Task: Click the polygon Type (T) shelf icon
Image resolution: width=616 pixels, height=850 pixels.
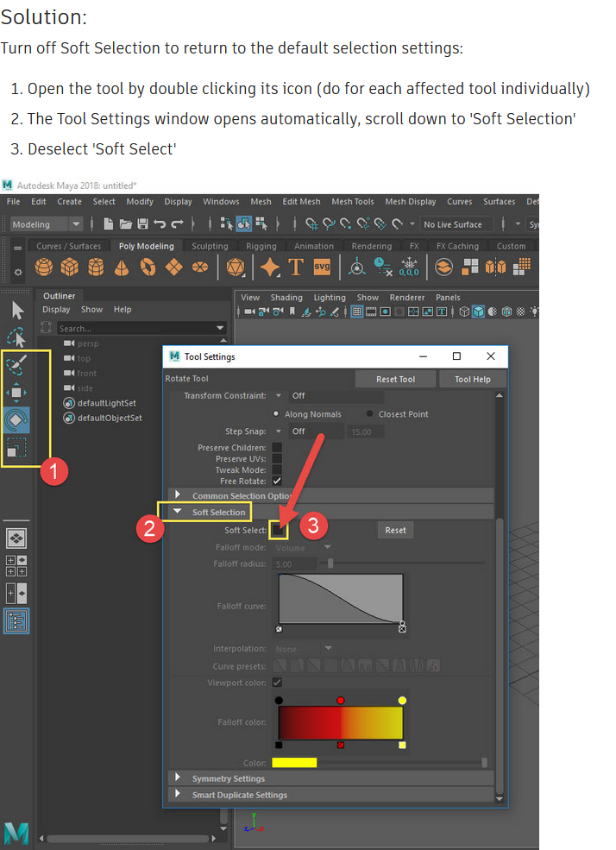Action: (296, 268)
